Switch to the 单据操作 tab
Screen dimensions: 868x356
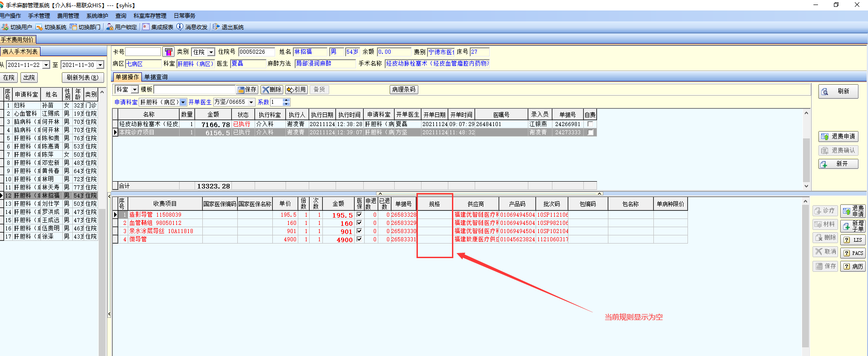[x=127, y=77]
